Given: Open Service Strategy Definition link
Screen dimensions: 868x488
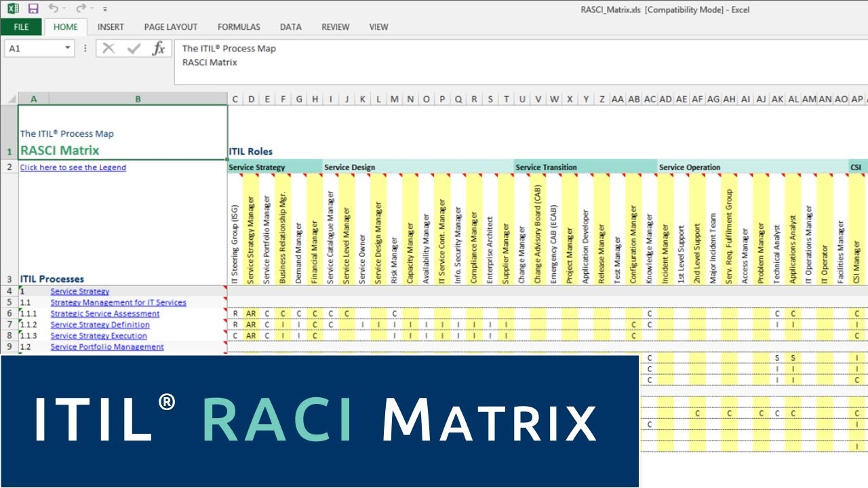Looking at the screenshot, I should click(100, 325).
